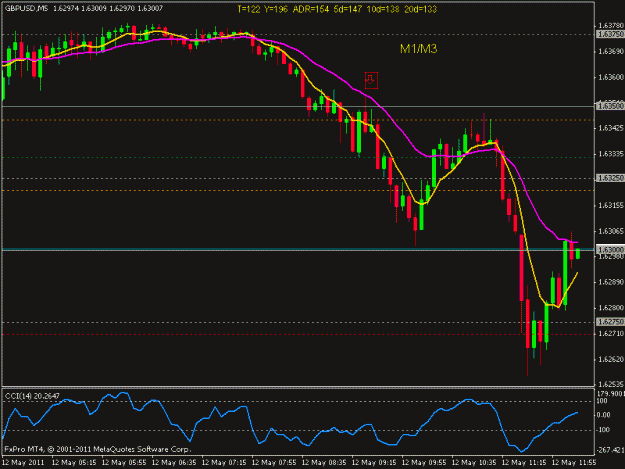Click the -267.421 CCI scale value
This screenshot has width=625, height=469.
coord(610,450)
